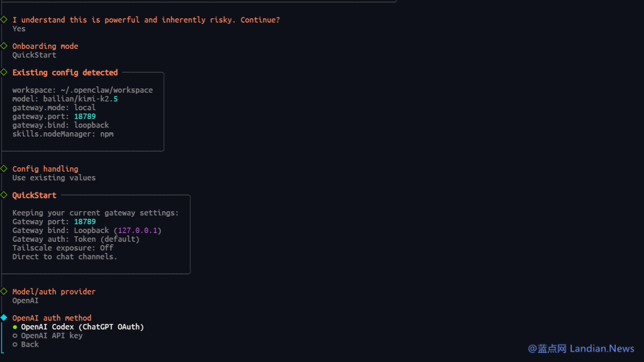Choose the OpenAI API key option

[x=52, y=335]
